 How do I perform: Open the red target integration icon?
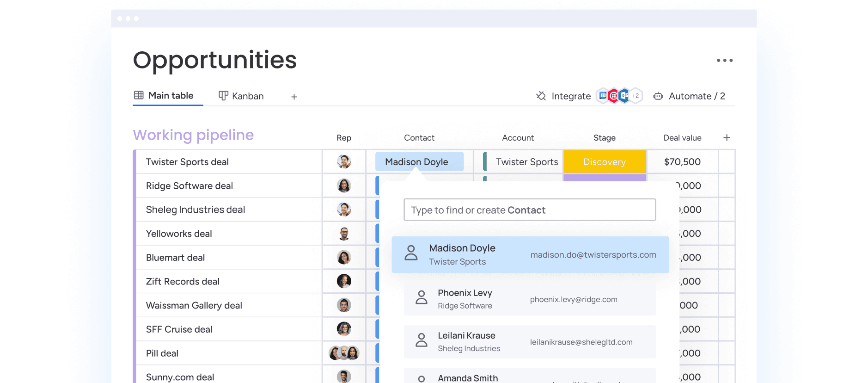pyautogui.click(x=613, y=96)
